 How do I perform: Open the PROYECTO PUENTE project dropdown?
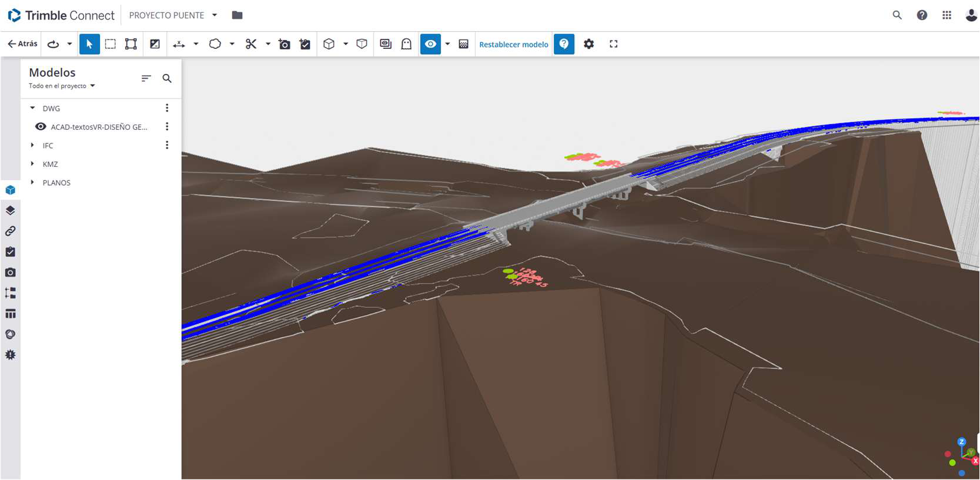[215, 15]
